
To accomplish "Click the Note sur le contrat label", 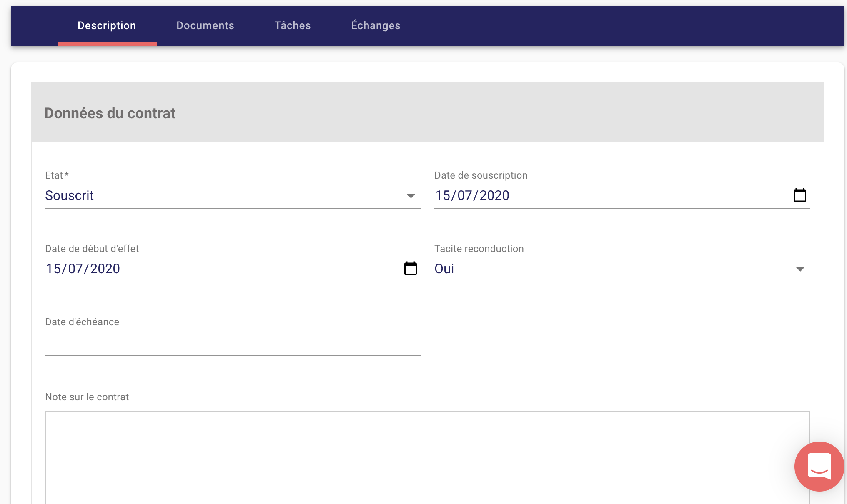I will pyautogui.click(x=87, y=397).
